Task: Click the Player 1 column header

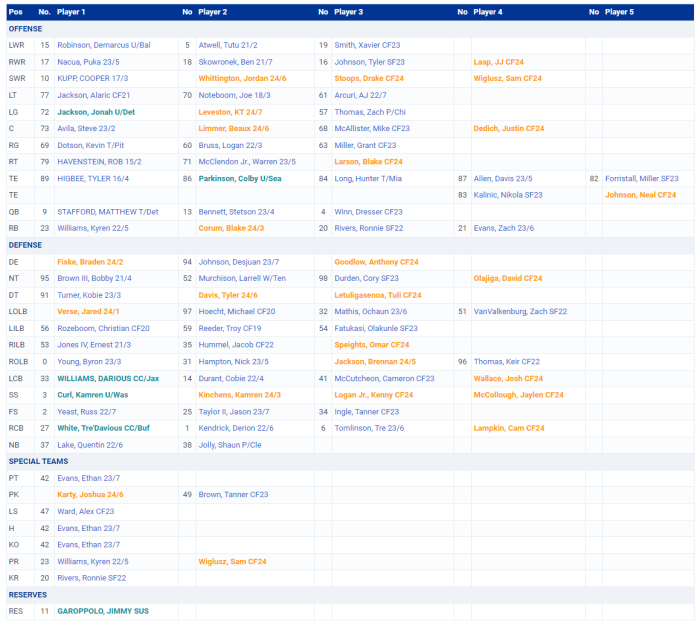Action: coord(71,12)
